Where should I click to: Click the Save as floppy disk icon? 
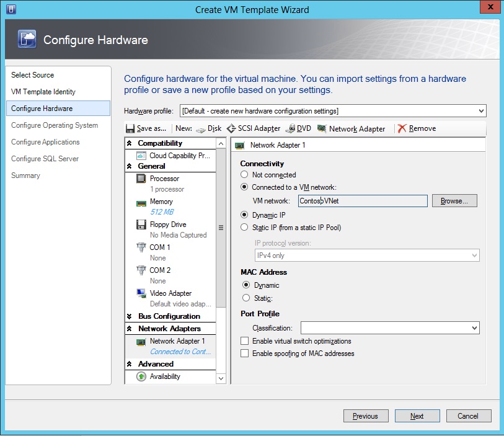click(x=130, y=128)
